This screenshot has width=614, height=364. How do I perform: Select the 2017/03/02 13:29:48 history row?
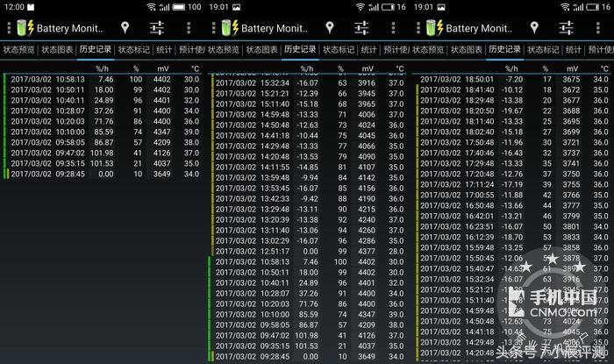click(x=308, y=209)
